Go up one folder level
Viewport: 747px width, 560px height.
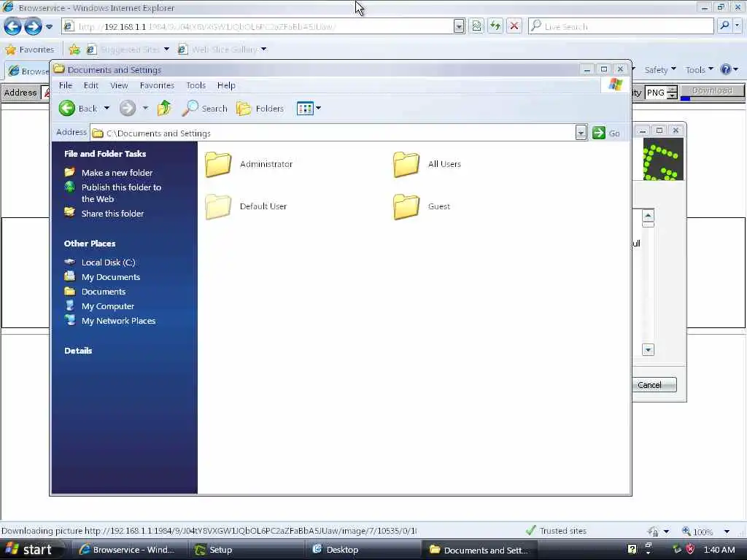(x=164, y=108)
